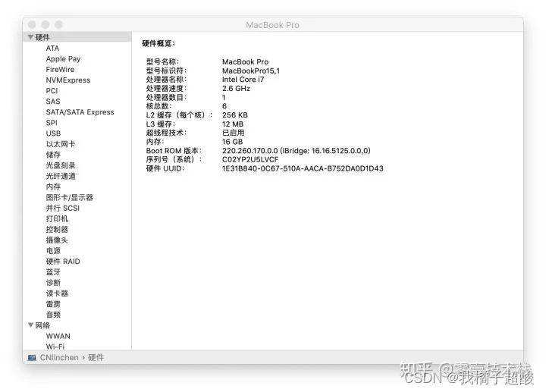Click the 核总数 label

[x=158, y=106]
